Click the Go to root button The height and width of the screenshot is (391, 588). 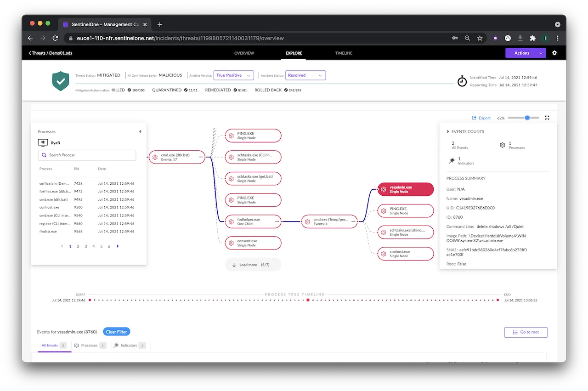pyautogui.click(x=526, y=332)
